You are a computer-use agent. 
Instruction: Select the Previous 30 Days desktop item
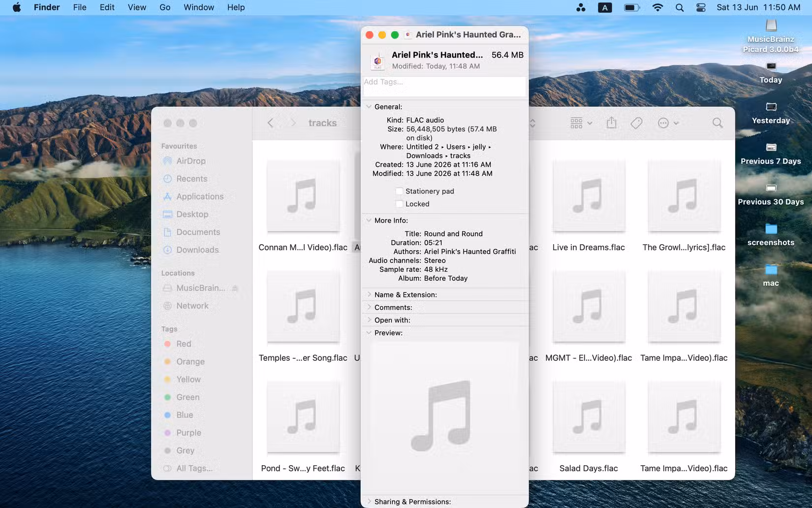click(x=771, y=194)
